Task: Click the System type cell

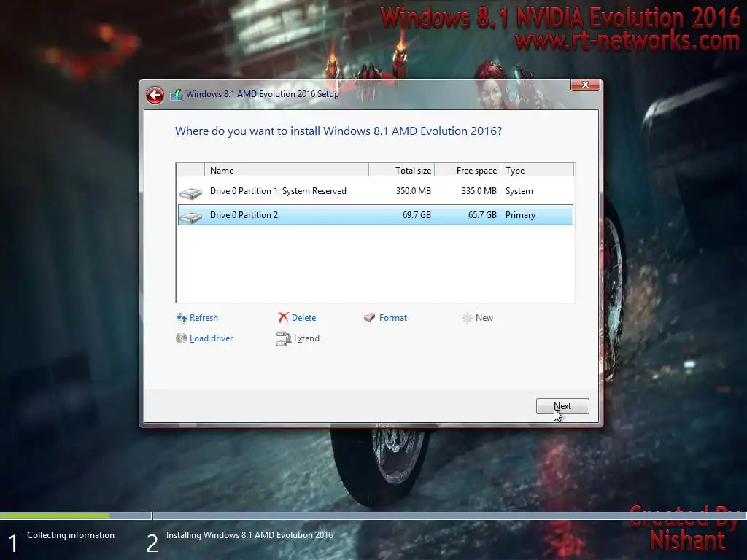Action: click(x=519, y=191)
